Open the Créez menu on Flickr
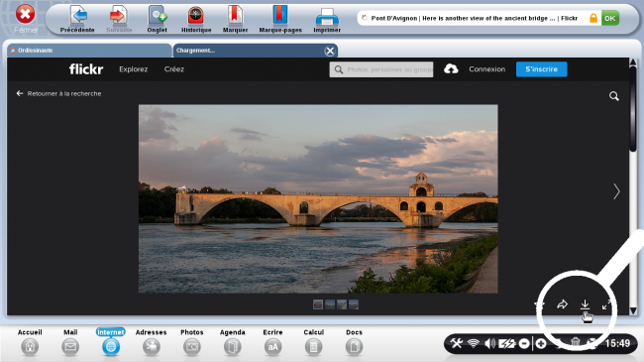Image resolution: width=644 pixels, height=362 pixels. pyautogui.click(x=174, y=69)
